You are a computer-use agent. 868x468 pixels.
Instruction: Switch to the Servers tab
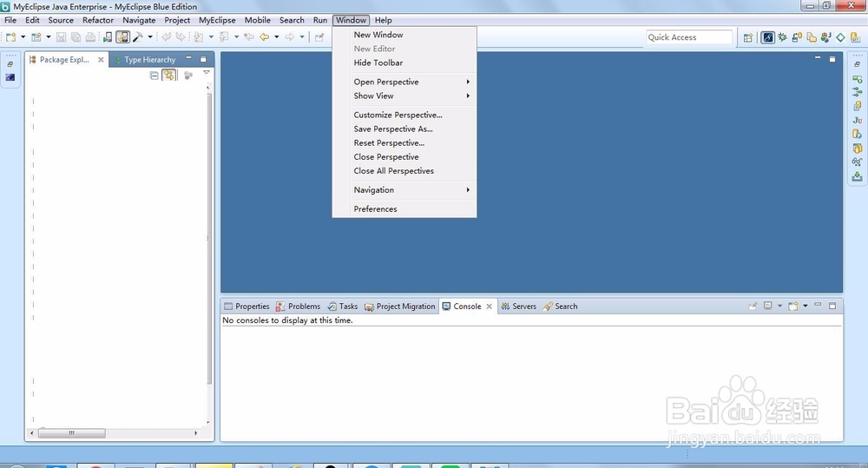(x=519, y=307)
